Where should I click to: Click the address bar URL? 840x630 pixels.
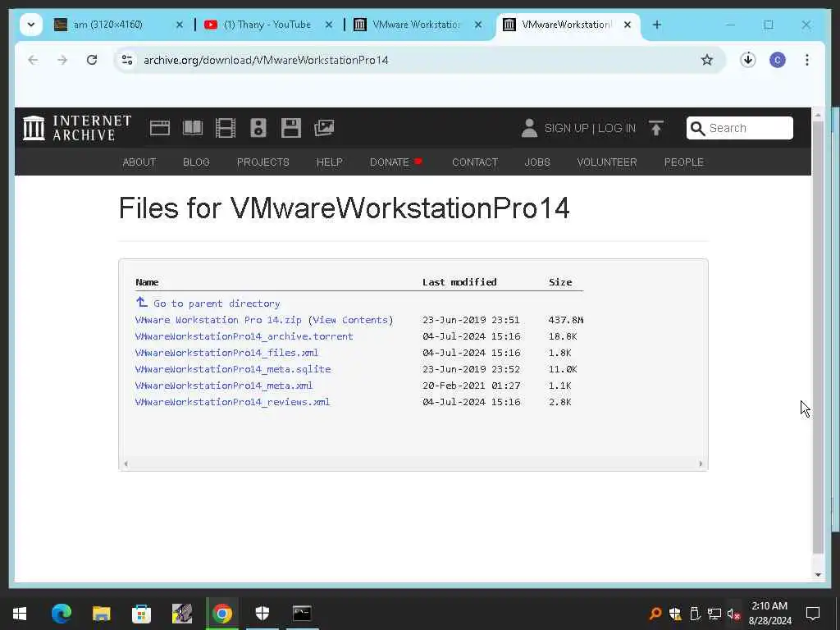click(266, 60)
